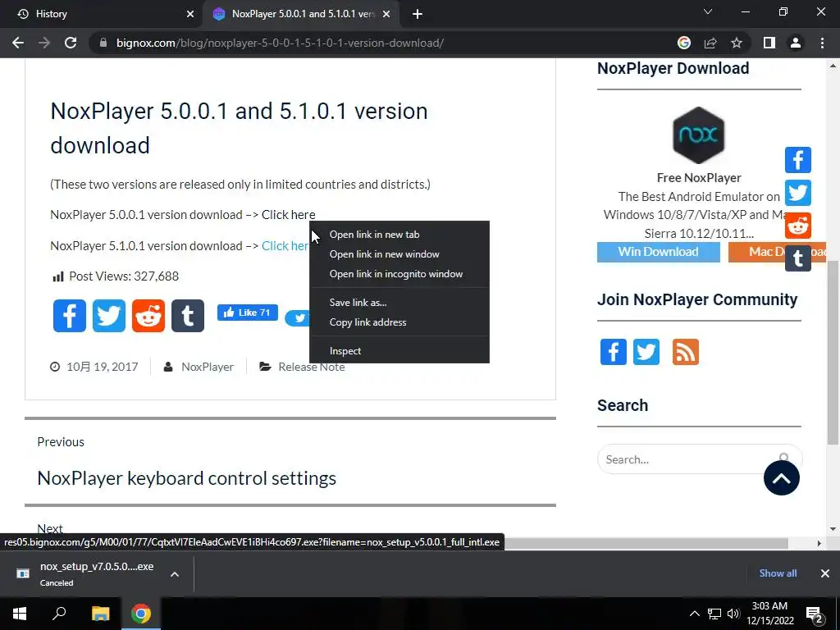Toggle the browser side panel
Image resolution: width=840 pixels, height=630 pixels.
point(769,43)
